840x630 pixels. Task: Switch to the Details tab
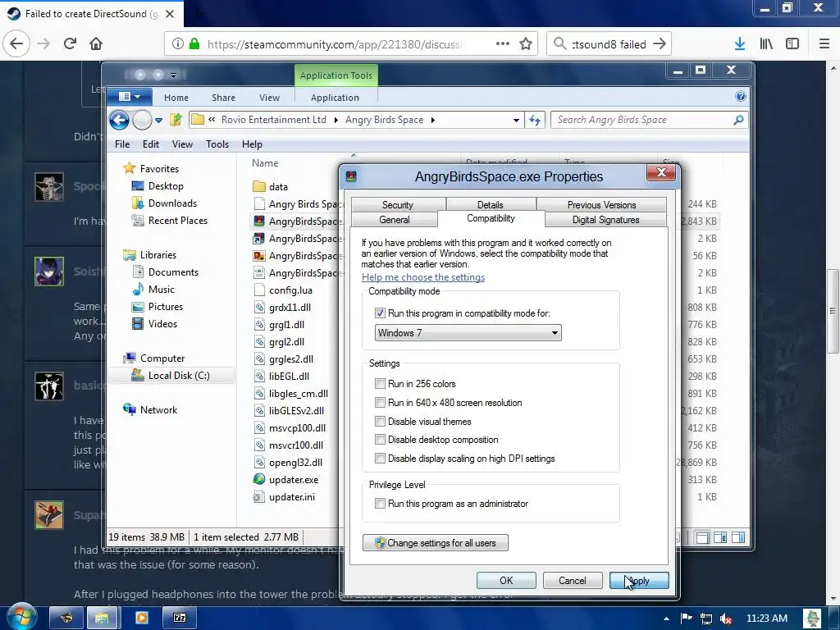pyautogui.click(x=491, y=204)
